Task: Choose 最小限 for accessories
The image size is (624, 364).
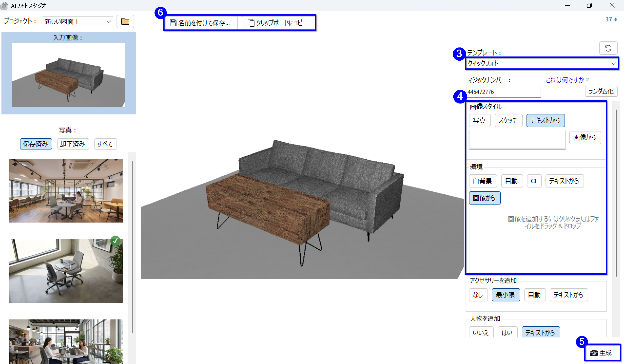Action: click(506, 295)
